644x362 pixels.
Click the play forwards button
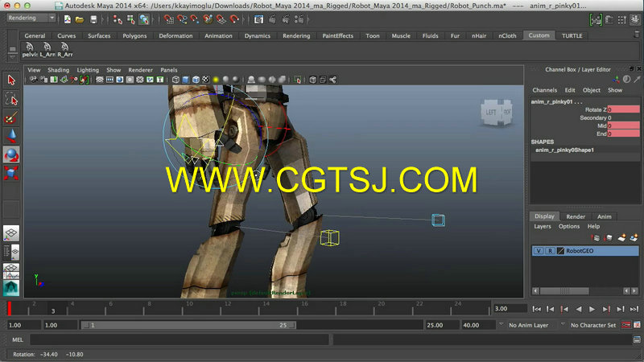(592, 309)
